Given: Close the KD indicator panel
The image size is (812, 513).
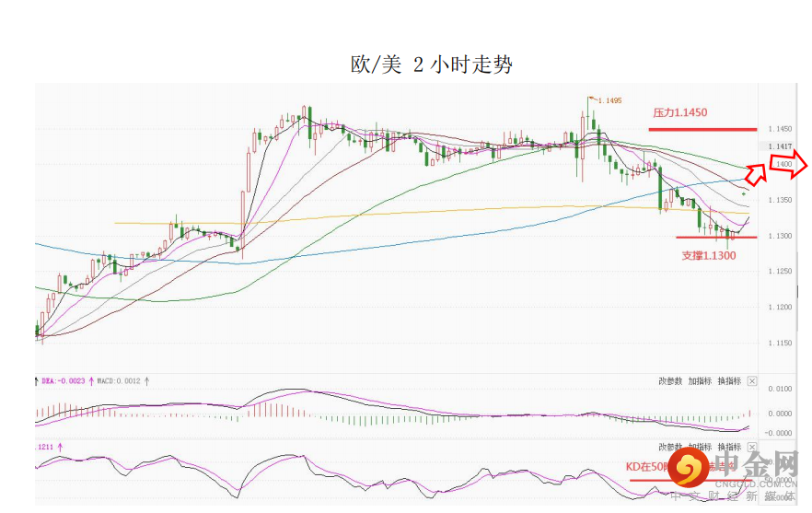Looking at the screenshot, I should click(752, 447).
